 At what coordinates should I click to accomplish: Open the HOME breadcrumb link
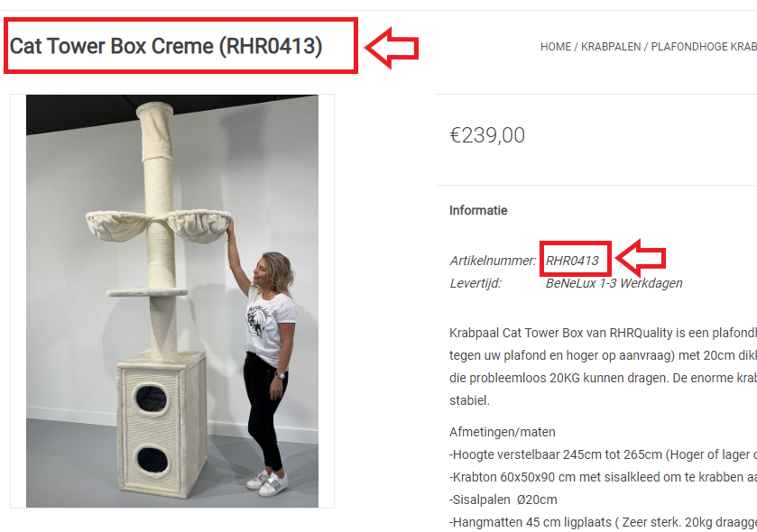coord(555,47)
